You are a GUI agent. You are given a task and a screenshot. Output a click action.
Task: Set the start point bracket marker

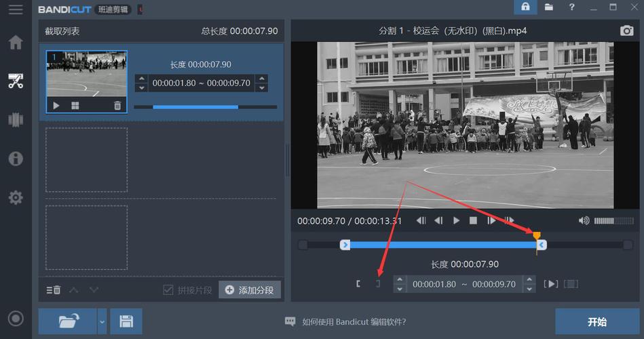pyautogui.click(x=358, y=283)
